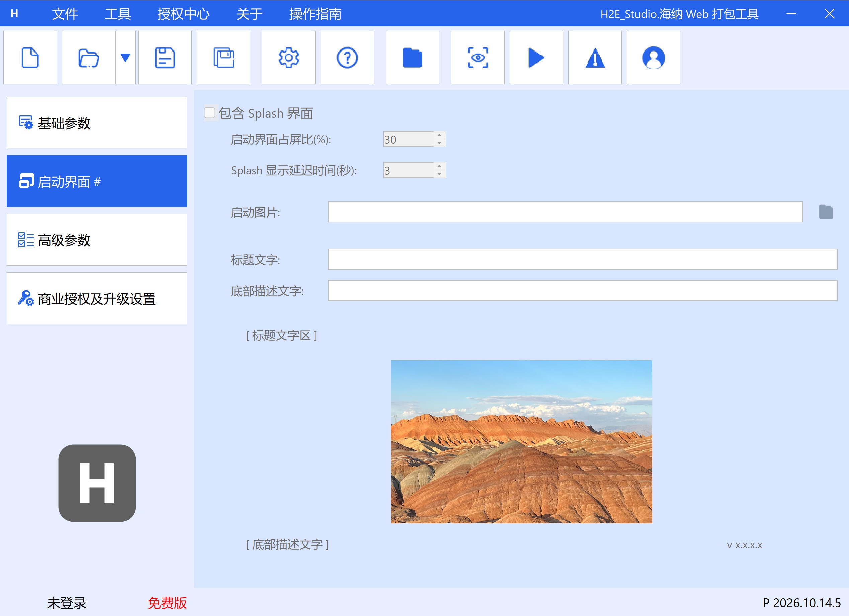This screenshot has width=849, height=616.
Task: Open 文件 menu
Action: coord(65,14)
